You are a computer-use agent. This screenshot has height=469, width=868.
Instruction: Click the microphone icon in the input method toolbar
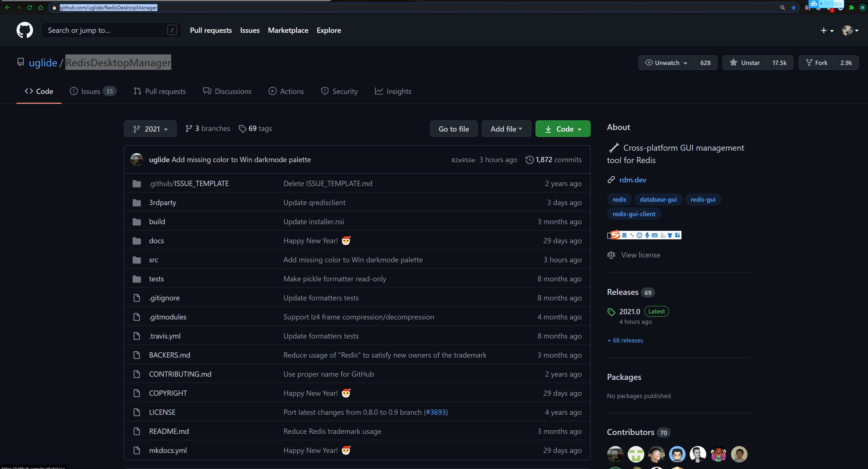[x=647, y=235]
